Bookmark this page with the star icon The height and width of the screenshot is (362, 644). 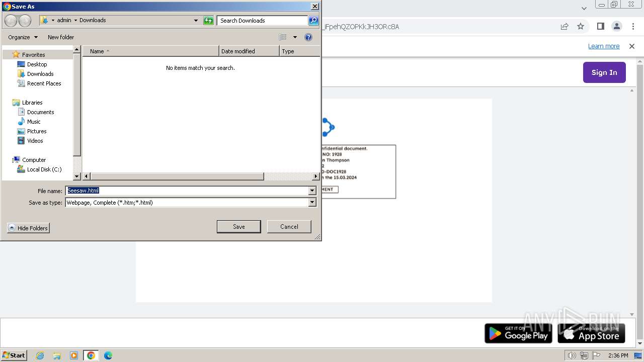pyautogui.click(x=581, y=26)
